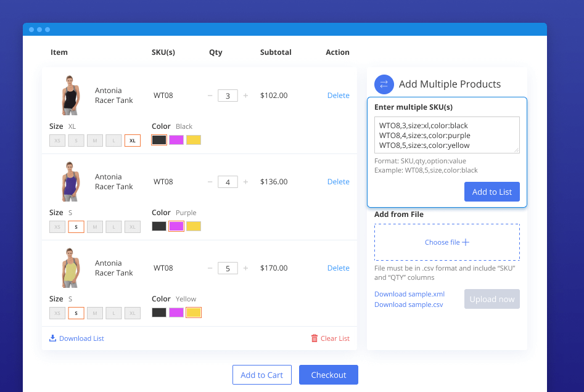Choose the black swatch for the purple tank
The width and height of the screenshot is (584, 392).
coord(159,226)
